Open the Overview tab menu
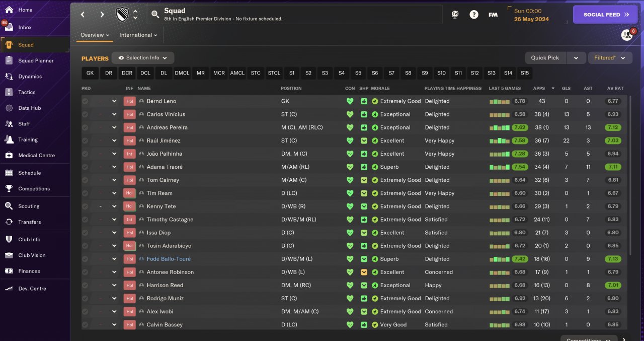Image resolution: width=644 pixels, height=341 pixels. pyautogui.click(x=95, y=35)
